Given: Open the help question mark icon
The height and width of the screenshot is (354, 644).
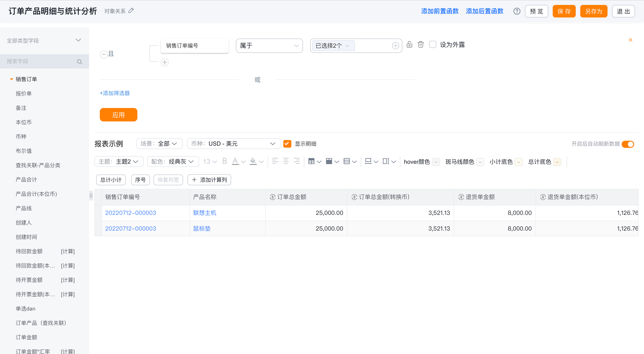Looking at the screenshot, I should point(517,11).
